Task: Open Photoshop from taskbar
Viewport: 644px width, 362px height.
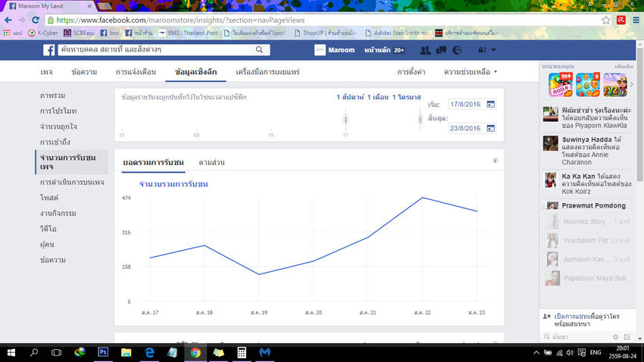Action: coord(103,352)
